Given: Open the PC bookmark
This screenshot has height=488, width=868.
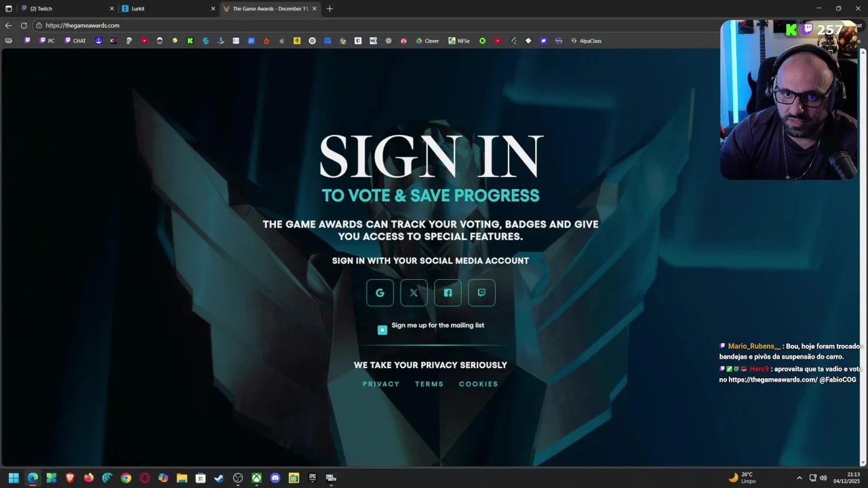Looking at the screenshot, I should point(47,41).
